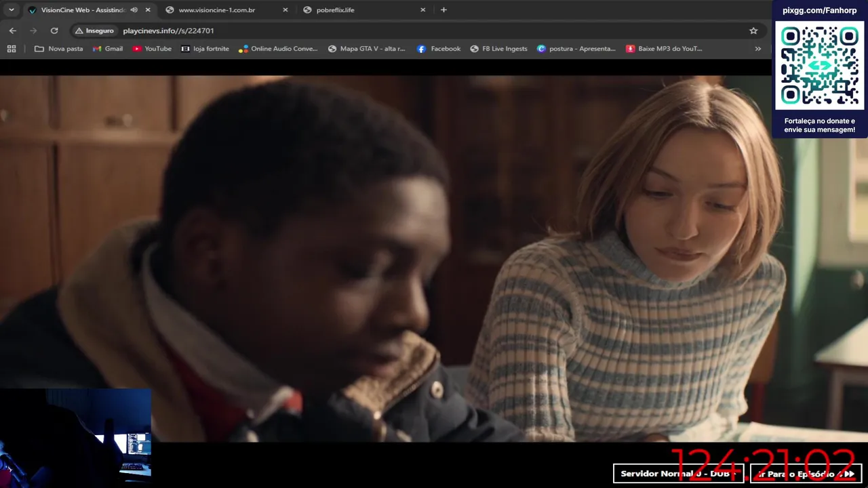868x488 pixels.
Task: Bookmark this page with the star icon
Action: click(753, 30)
